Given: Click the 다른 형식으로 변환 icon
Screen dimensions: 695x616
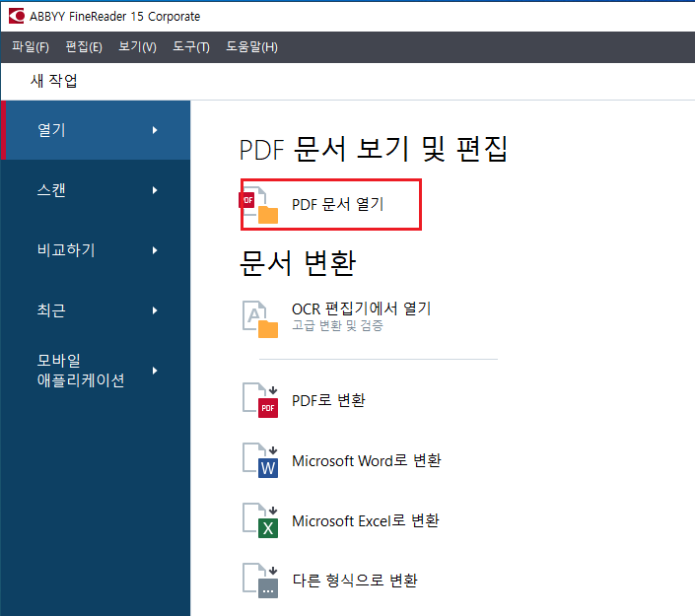Looking at the screenshot, I should 260,581.
